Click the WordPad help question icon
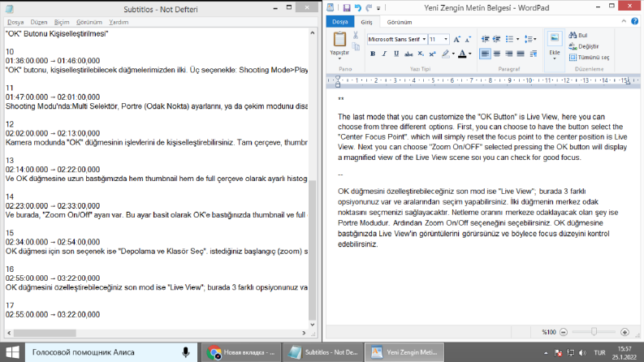644x362 pixels. [x=635, y=21]
